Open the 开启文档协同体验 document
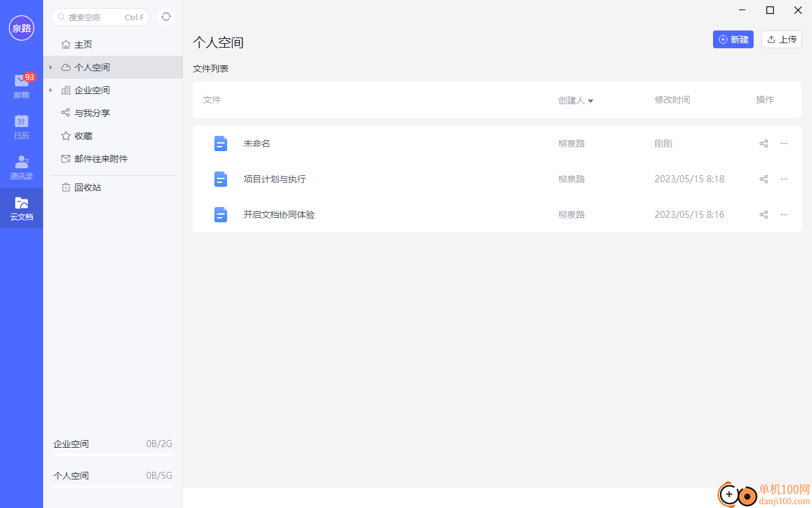812x508 pixels. pos(279,215)
